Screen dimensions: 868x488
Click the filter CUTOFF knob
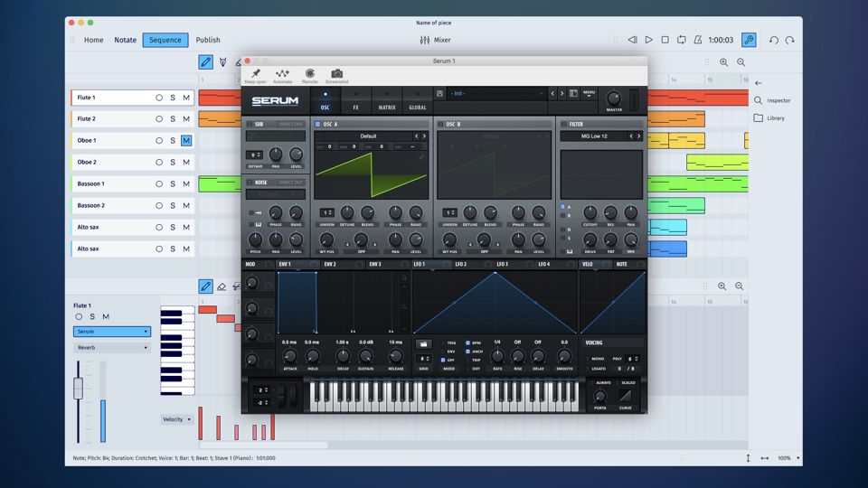(x=590, y=212)
